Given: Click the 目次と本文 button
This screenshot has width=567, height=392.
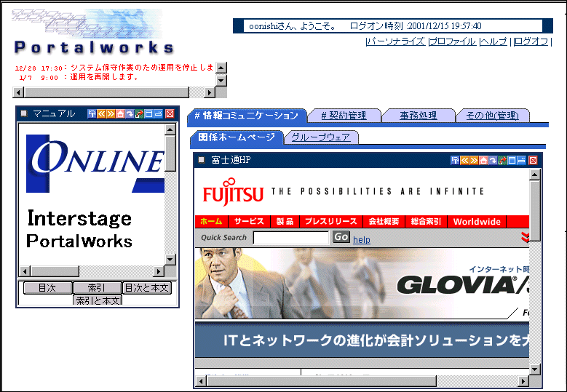Looking at the screenshot, I should (147, 288).
